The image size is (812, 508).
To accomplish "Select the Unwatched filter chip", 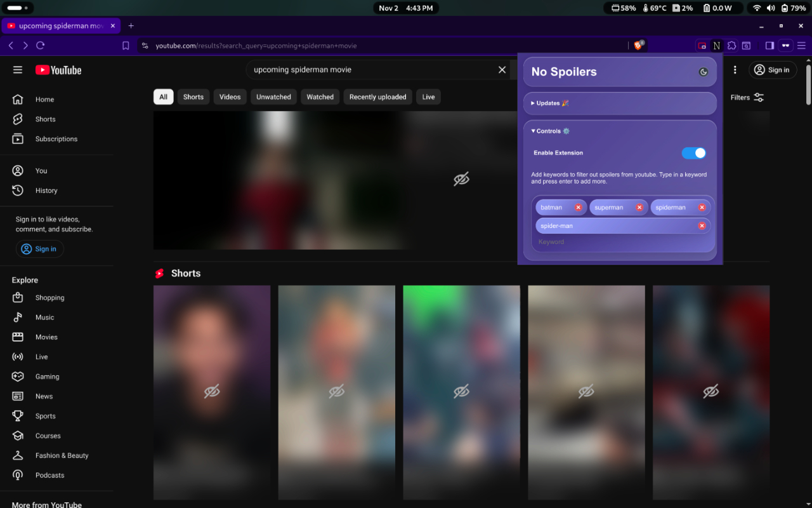I will 273,97.
